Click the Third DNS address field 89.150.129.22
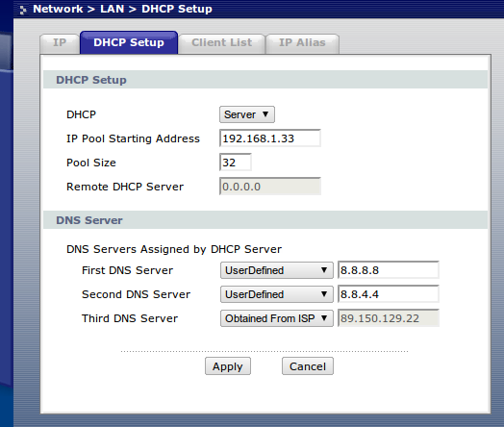The width and height of the screenshot is (504, 427). [x=389, y=318]
